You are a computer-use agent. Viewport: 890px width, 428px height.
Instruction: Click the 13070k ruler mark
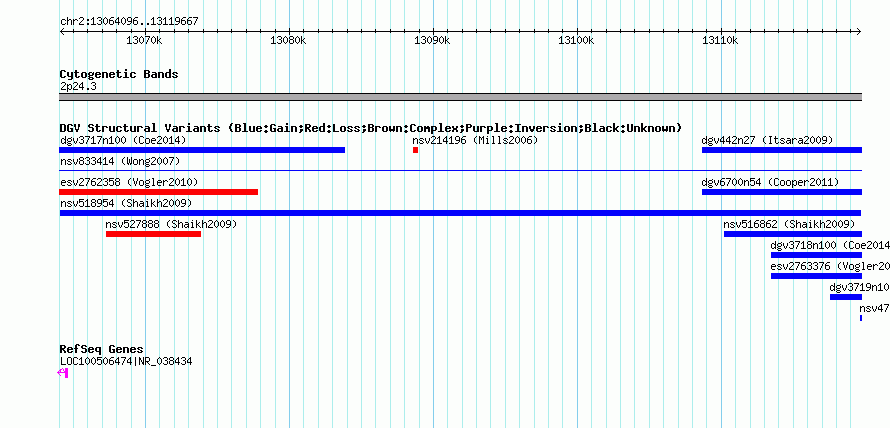[145, 41]
